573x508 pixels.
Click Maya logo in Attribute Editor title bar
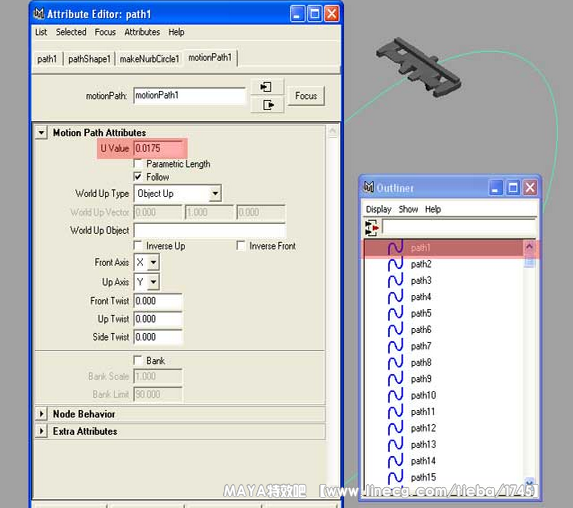pyautogui.click(x=39, y=14)
